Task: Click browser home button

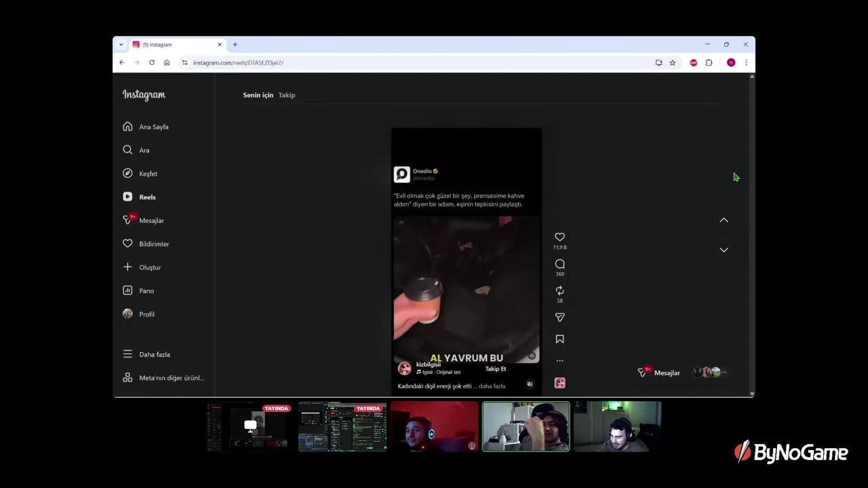Action: (x=167, y=62)
